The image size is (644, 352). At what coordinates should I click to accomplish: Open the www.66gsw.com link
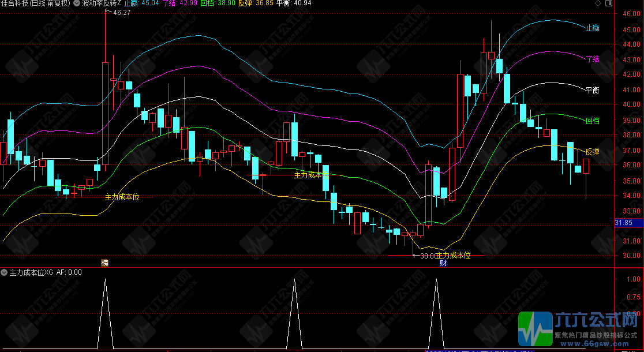[595, 344]
